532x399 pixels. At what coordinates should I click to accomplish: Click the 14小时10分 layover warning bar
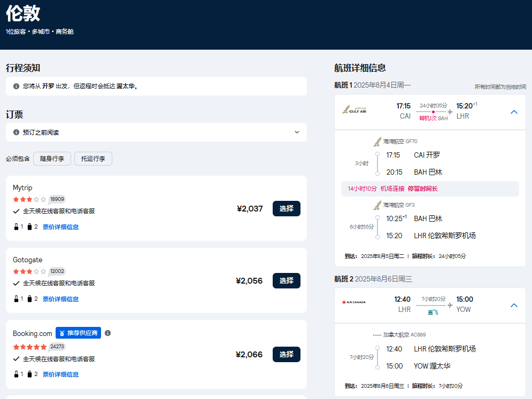tap(430, 189)
